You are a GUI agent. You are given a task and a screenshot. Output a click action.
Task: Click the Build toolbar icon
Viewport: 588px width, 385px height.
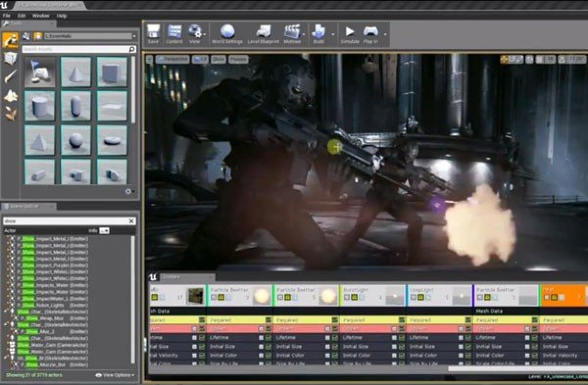pos(318,34)
